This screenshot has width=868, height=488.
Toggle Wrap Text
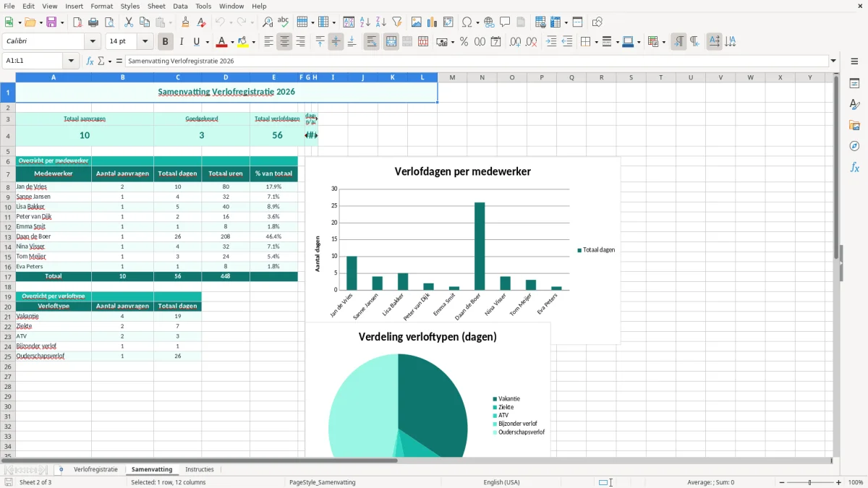tap(371, 42)
